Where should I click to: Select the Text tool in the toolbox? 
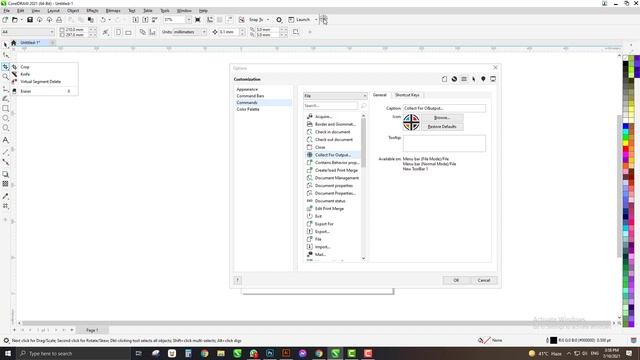(x=6, y=140)
